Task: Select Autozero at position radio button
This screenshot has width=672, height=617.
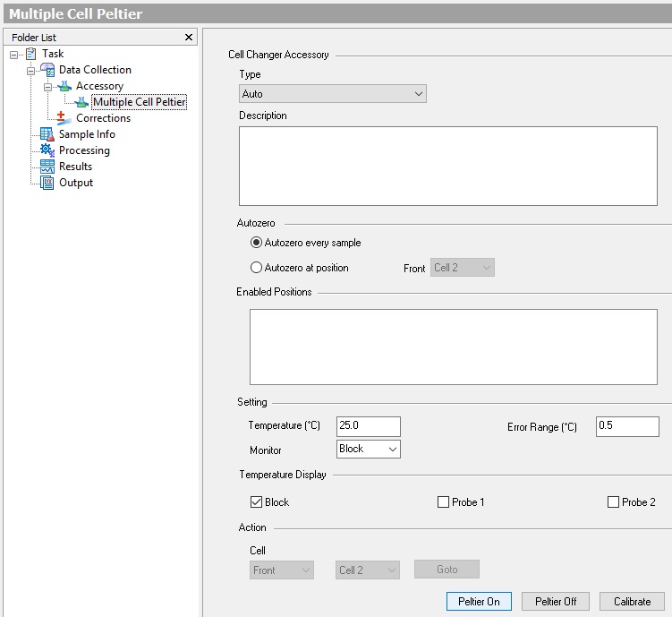Action: coord(257,268)
